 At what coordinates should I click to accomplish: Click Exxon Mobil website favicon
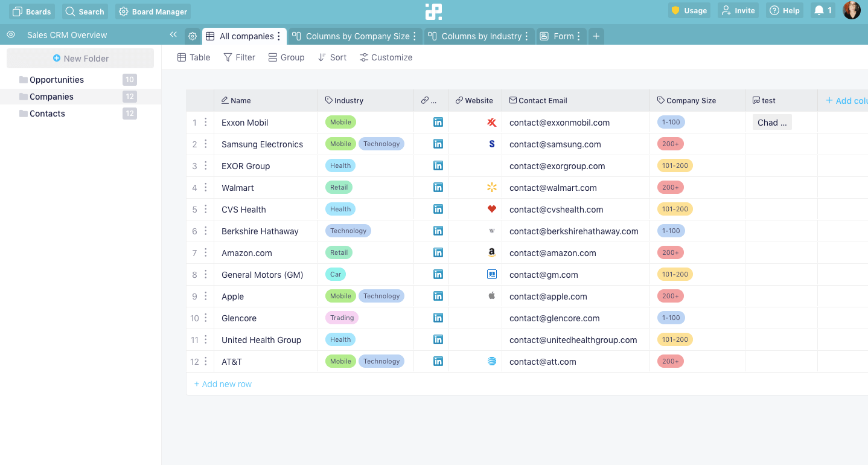point(492,123)
